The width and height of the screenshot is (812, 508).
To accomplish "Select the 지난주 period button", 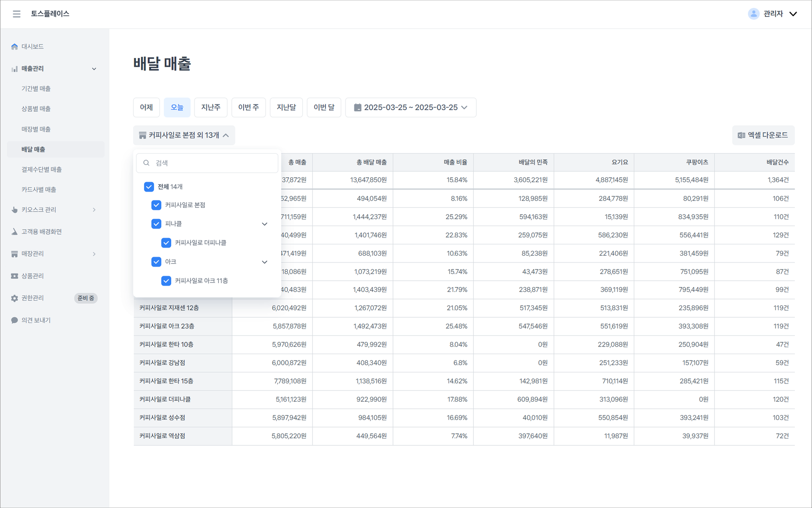I will (x=211, y=107).
